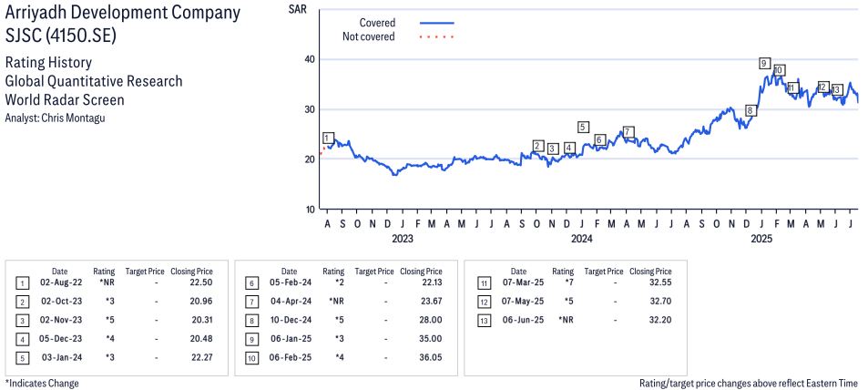Image resolution: width=868 pixels, height=390 pixels.
Task: Select chart marker 2 on the price line
Action: [x=537, y=146]
